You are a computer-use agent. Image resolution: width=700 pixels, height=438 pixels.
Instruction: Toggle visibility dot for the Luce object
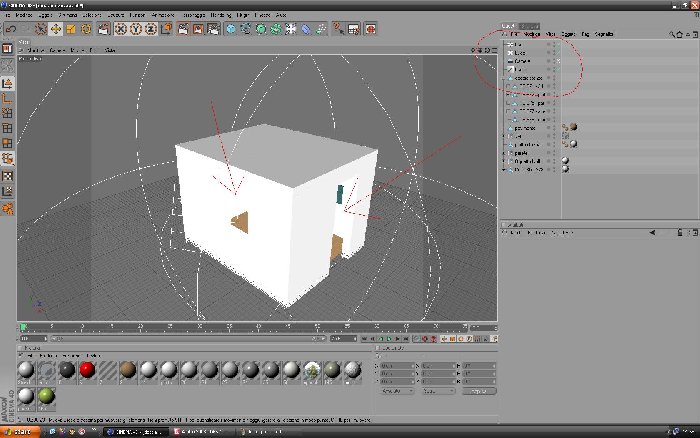[549, 53]
